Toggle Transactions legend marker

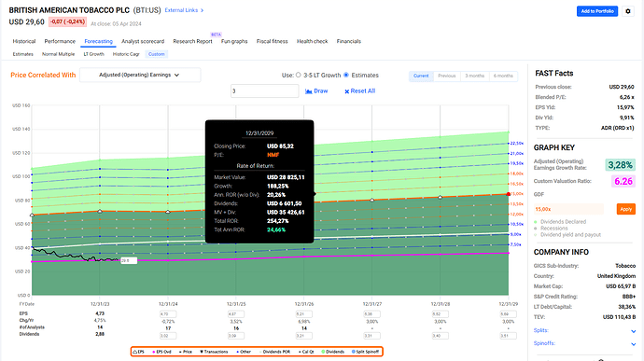[x=214, y=352]
